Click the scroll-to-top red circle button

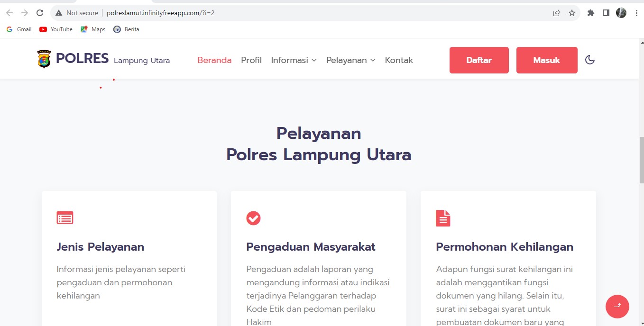617,306
